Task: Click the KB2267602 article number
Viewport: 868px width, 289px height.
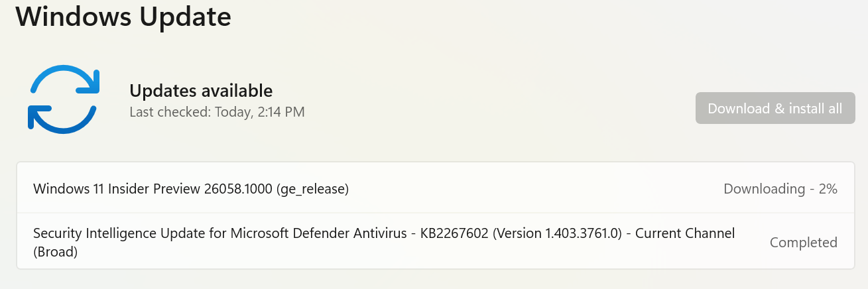Action: (457, 233)
